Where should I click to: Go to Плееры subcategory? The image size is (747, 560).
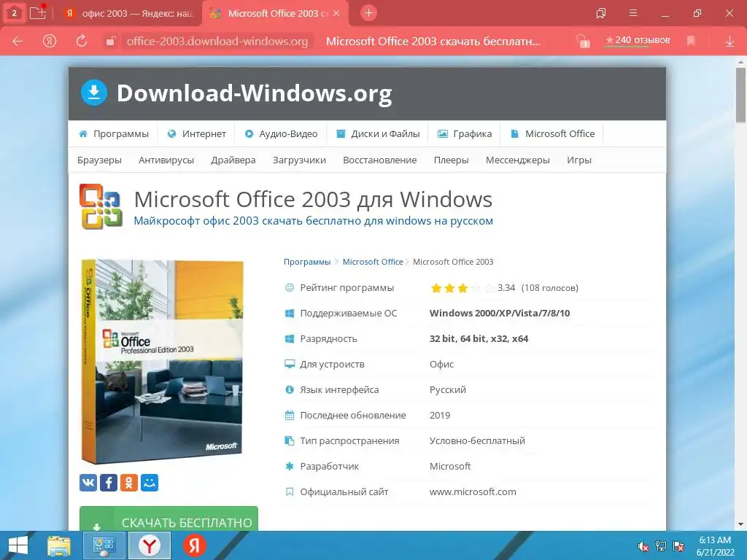[x=451, y=160]
